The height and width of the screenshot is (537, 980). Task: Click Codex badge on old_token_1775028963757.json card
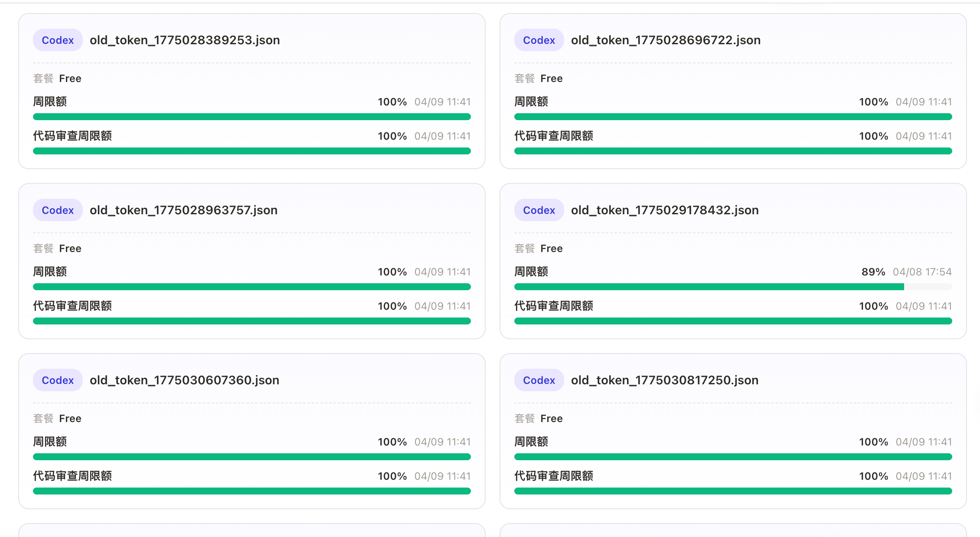pos(58,210)
